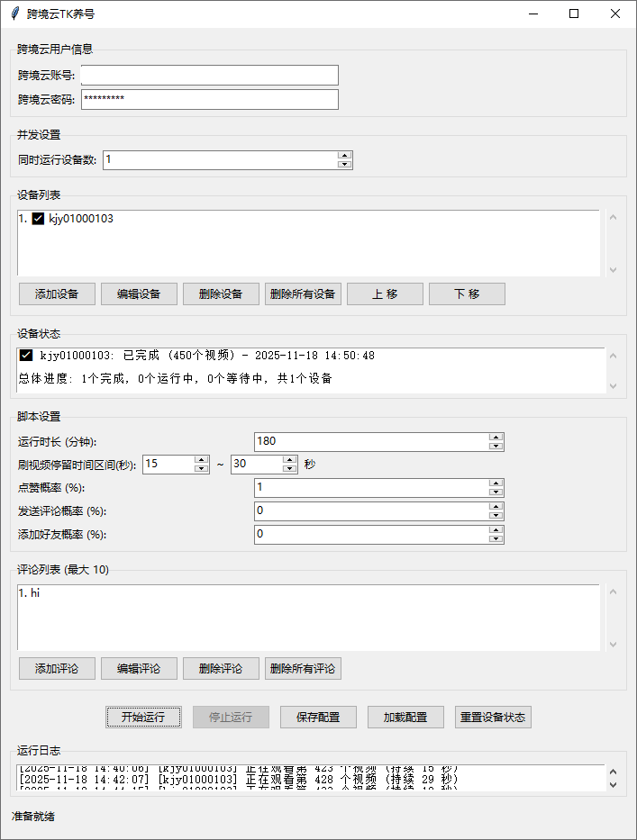Image resolution: width=637 pixels, height=840 pixels.
Task: Click up arrow of 运行日志 scrollbar
Action: tap(614, 772)
